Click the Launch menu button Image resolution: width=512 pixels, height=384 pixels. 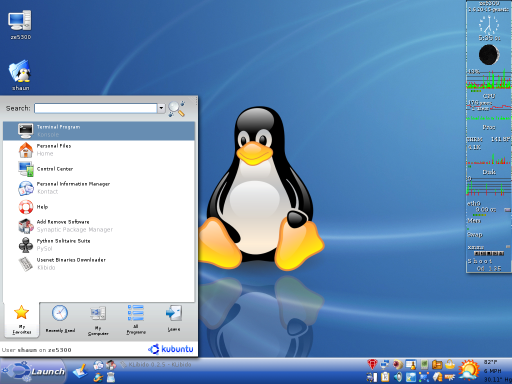click(x=33, y=371)
